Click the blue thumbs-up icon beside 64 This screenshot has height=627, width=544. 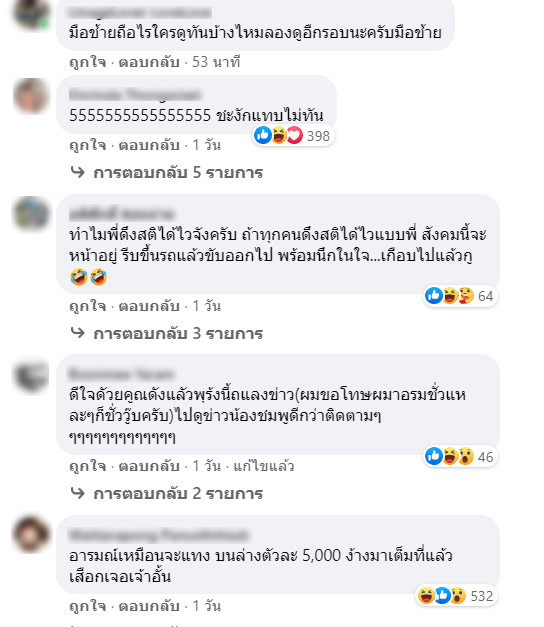point(434,296)
